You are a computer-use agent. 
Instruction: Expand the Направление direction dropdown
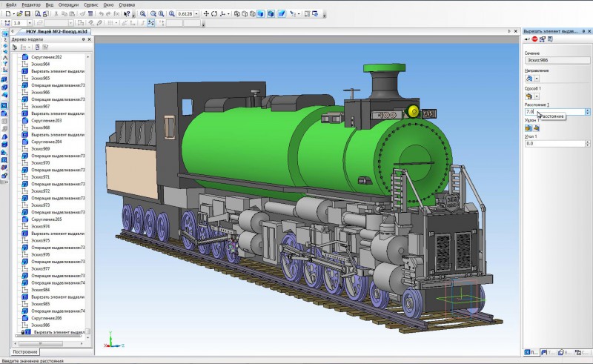537,78
